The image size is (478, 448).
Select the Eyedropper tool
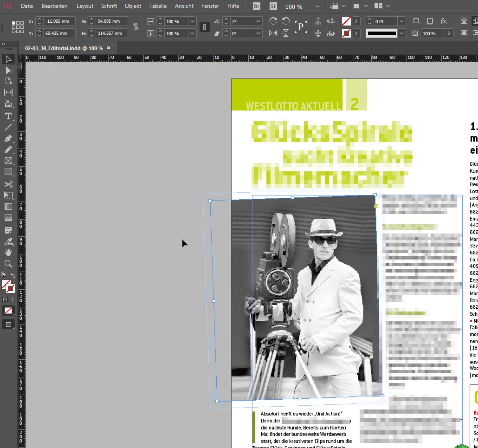[x=8, y=241]
